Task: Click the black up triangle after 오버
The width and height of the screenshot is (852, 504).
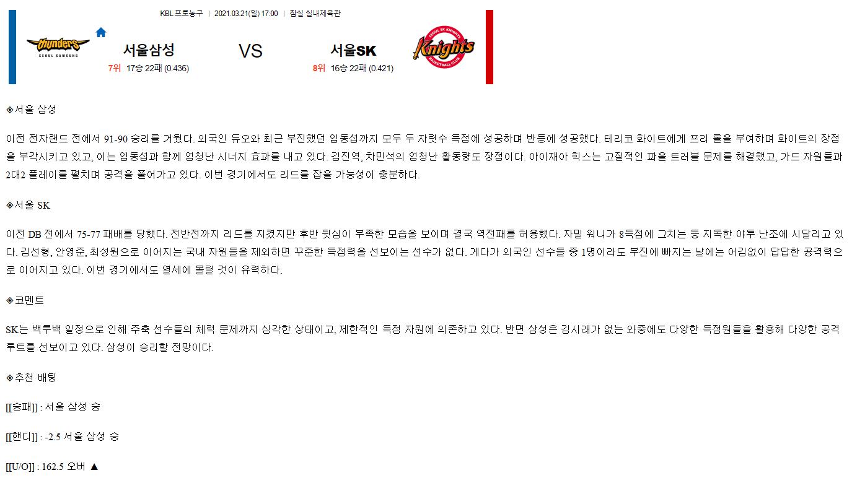Action: click(x=94, y=467)
